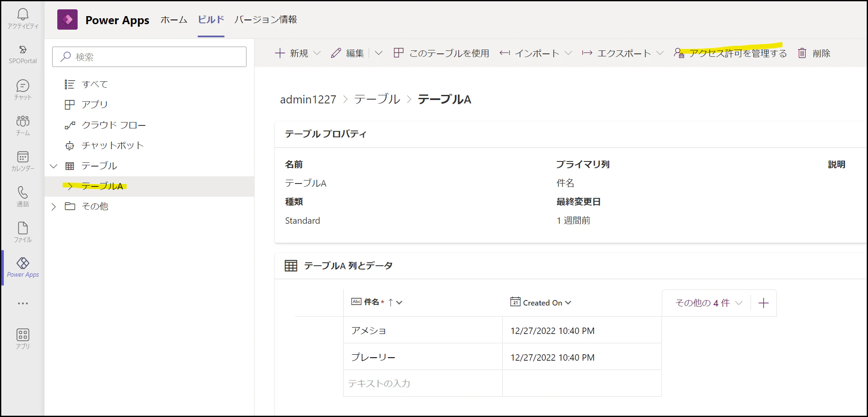Open the Chat (チャット) icon
The width and height of the screenshot is (868, 417).
23,86
